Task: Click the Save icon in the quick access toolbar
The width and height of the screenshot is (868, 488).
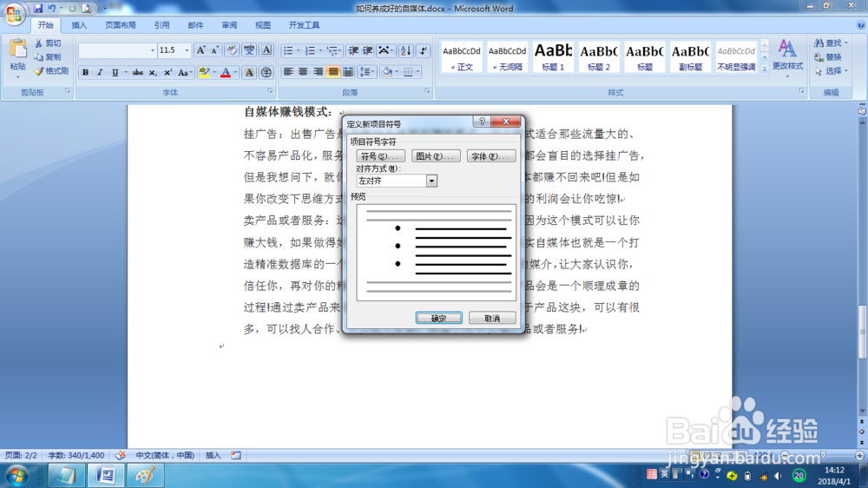Action: 38,9
